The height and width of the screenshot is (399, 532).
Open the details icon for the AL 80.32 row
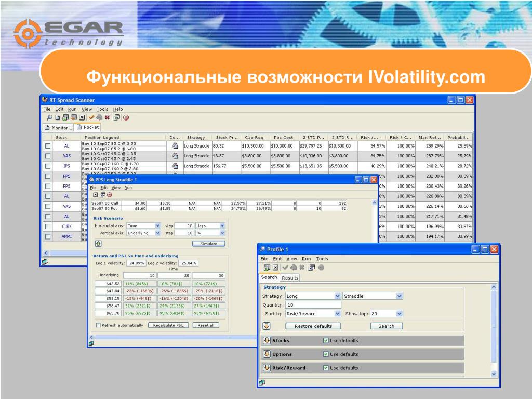175,146
